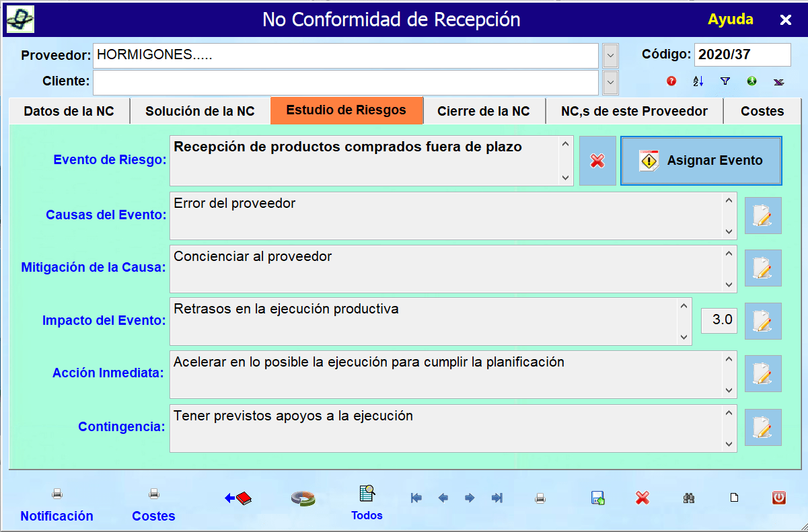Click scroll down arrow in Impacto del Evento

[x=684, y=337]
